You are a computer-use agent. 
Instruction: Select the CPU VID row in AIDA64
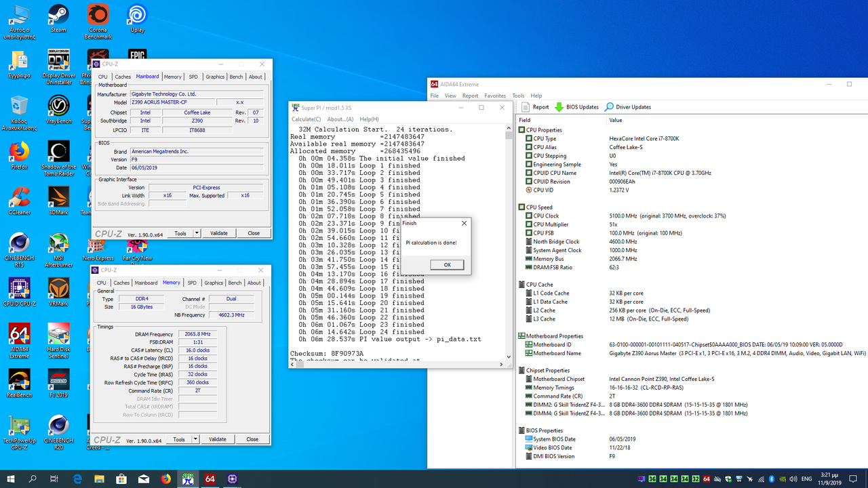692,190
